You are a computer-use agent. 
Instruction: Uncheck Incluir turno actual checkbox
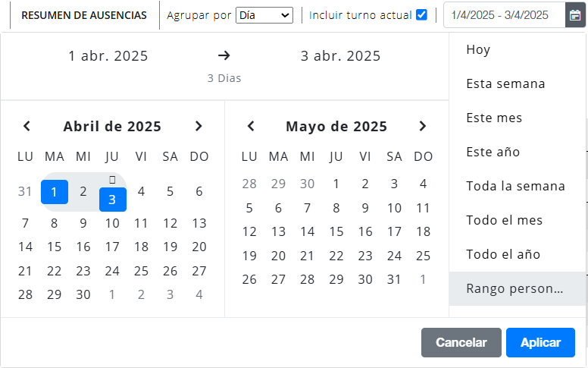421,15
